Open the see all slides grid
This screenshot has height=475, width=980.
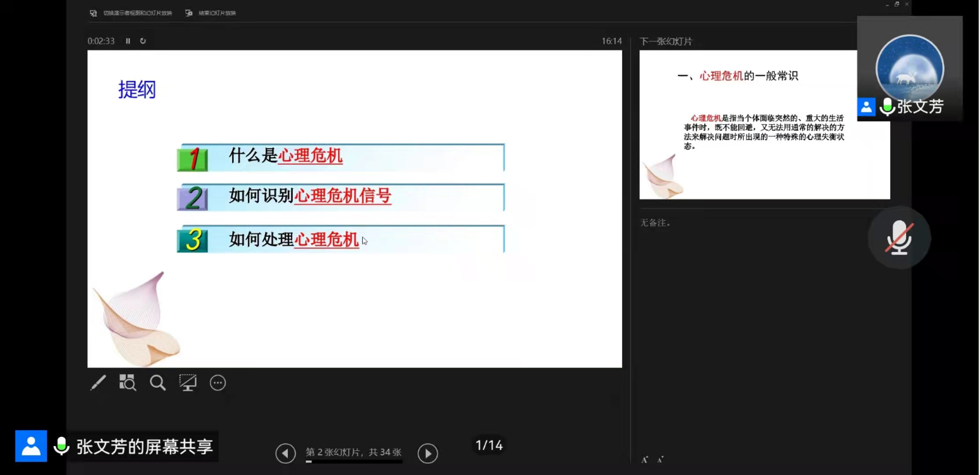coord(128,383)
